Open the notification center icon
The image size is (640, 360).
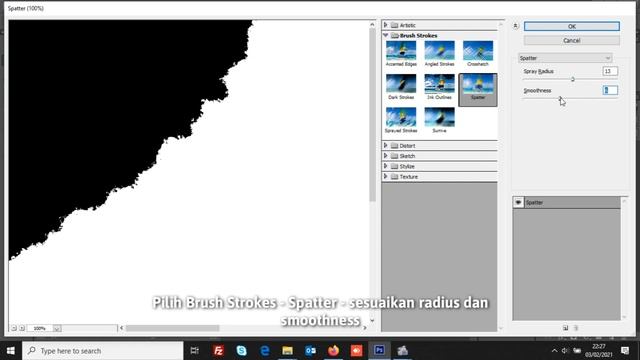pyautogui.click(x=625, y=351)
